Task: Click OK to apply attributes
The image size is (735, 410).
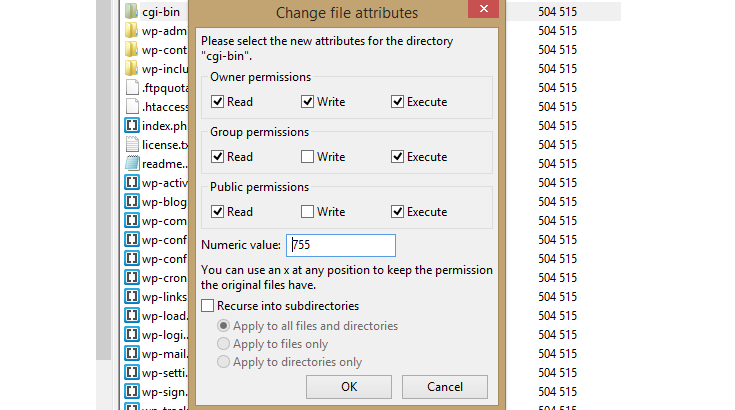Action: (x=348, y=387)
